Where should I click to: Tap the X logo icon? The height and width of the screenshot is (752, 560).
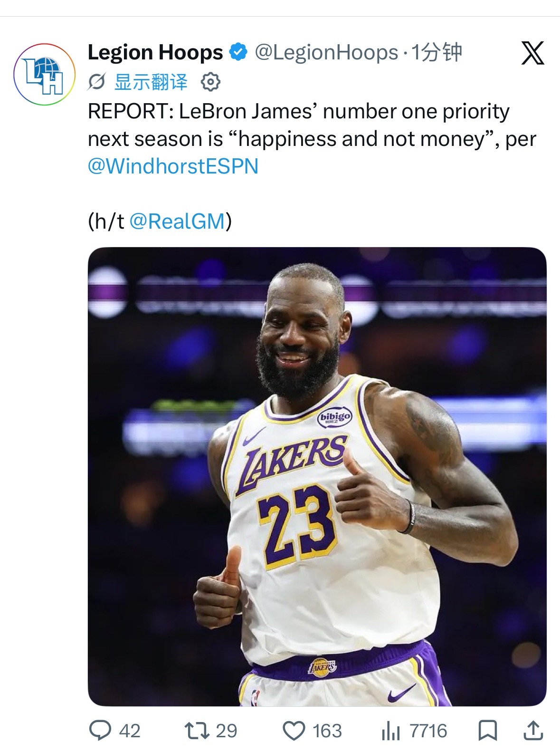point(532,53)
